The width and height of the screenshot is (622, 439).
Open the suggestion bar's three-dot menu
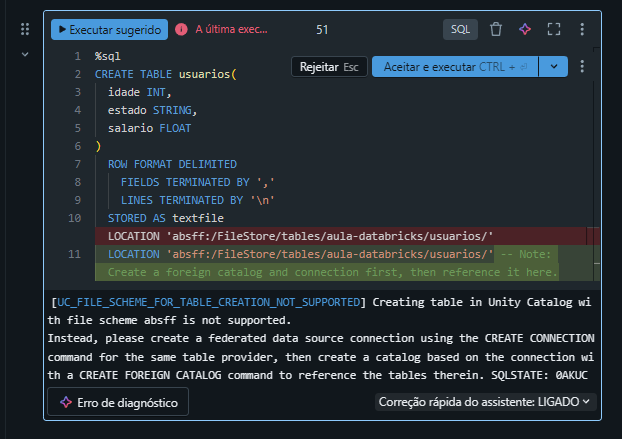(x=582, y=67)
